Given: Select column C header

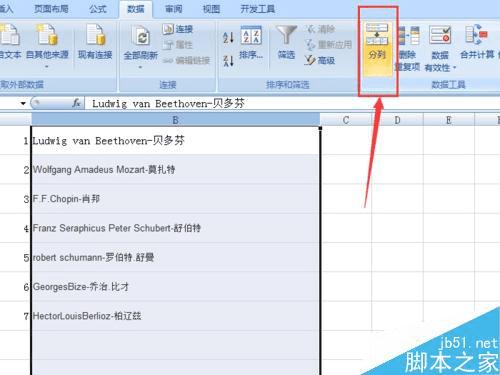Looking at the screenshot, I should coord(346,120).
